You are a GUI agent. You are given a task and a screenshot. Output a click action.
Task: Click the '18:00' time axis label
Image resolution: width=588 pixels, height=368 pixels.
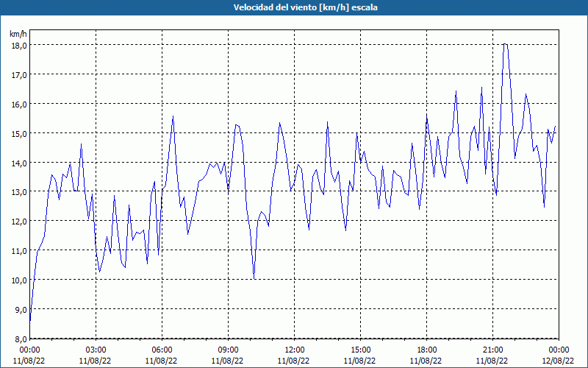tap(427, 350)
